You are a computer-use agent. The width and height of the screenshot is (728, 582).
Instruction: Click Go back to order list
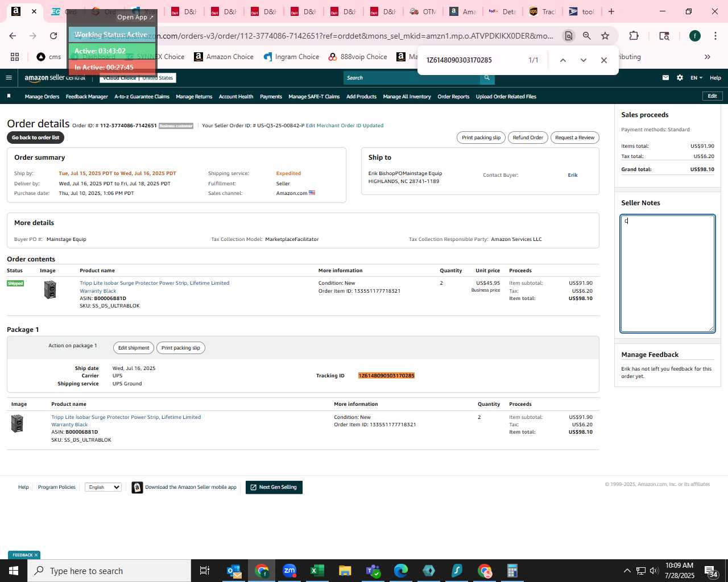[35, 138]
